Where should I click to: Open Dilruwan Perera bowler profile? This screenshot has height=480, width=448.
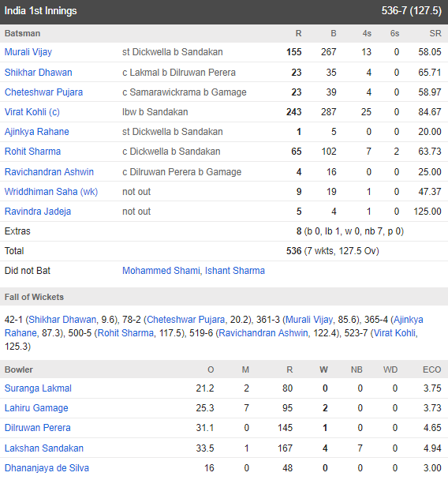point(38,428)
